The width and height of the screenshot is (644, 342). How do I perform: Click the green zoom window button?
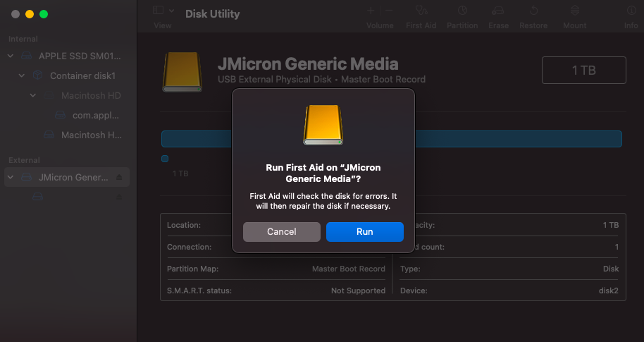click(44, 14)
